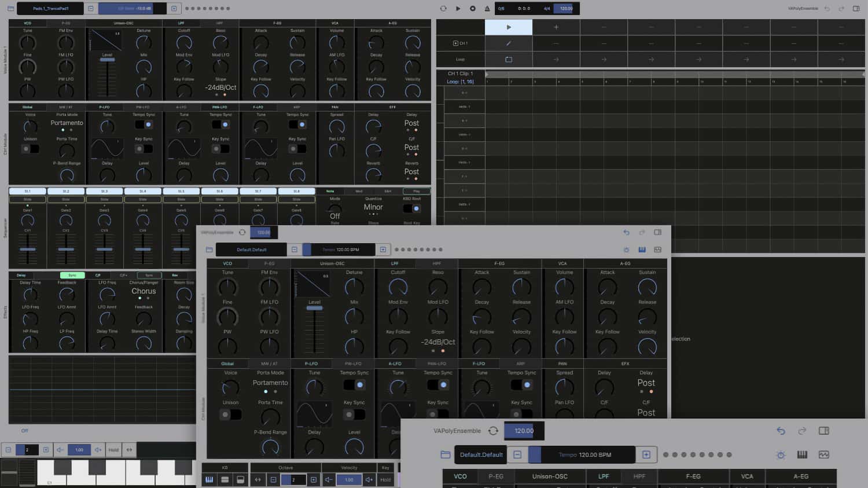The width and height of the screenshot is (868, 488).
Task: Select the PW-LFO tab in the middle window
Action: tap(353, 364)
